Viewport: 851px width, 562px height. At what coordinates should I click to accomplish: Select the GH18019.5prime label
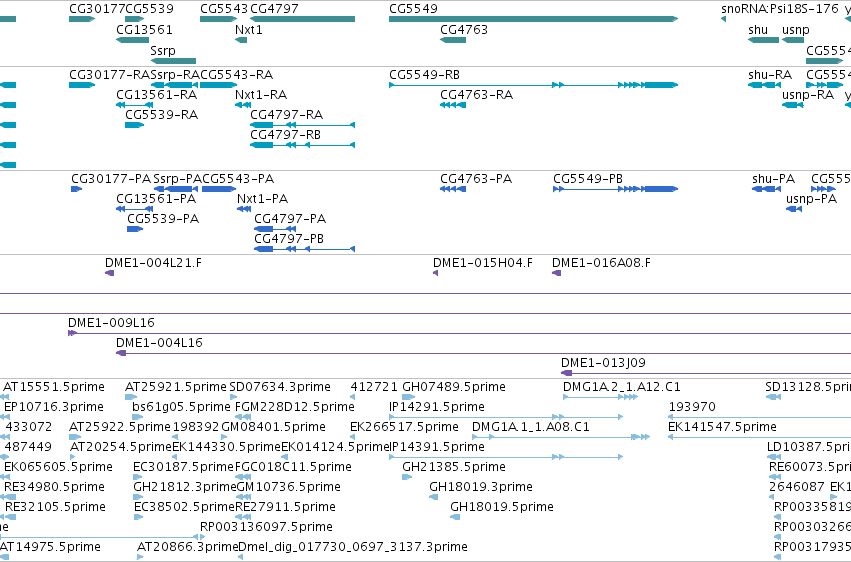click(501, 508)
